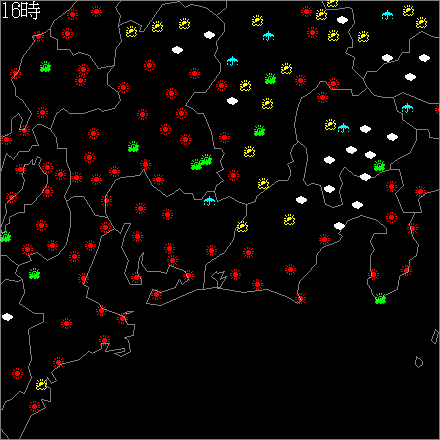
Task: Select the lone white cloud icon at far lower-left
Action: [7, 317]
